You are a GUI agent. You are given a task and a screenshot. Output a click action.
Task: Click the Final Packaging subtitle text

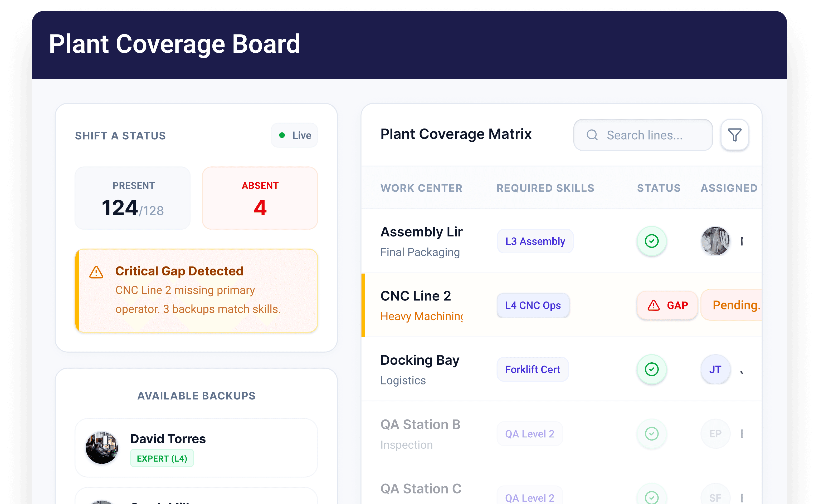click(x=420, y=252)
